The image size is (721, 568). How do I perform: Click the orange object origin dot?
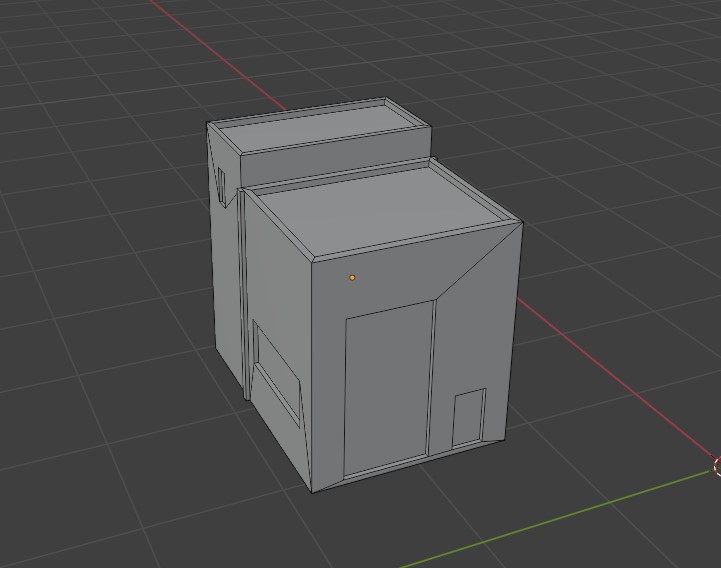(x=352, y=277)
